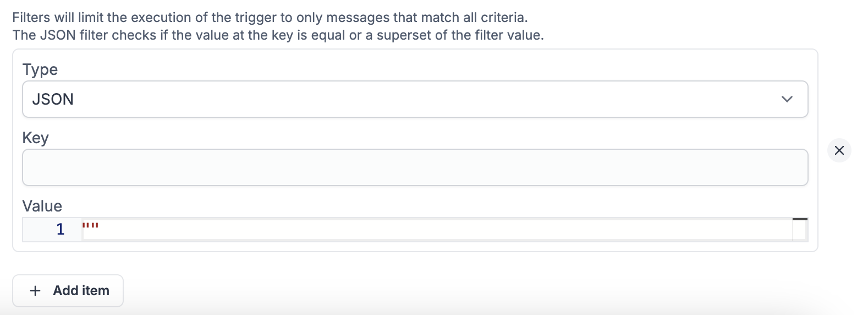Image resolution: width=868 pixels, height=315 pixels.
Task: Click the Type field label
Action: pos(40,69)
